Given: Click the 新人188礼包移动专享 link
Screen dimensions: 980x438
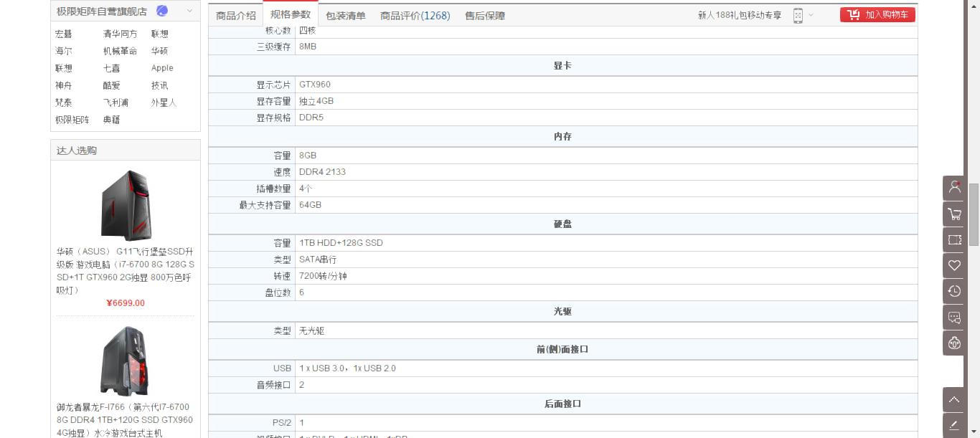Looking at the screenshot, I should click(x=740, y=15).
